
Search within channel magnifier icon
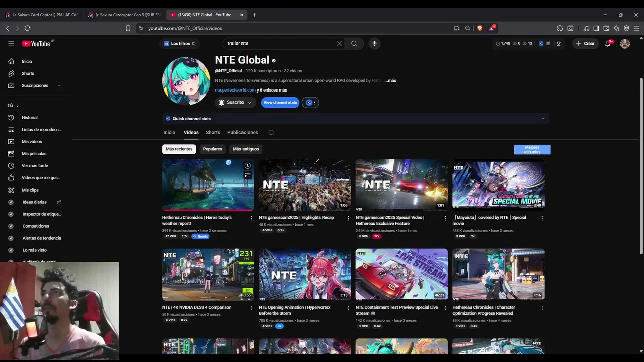(271, 133)
